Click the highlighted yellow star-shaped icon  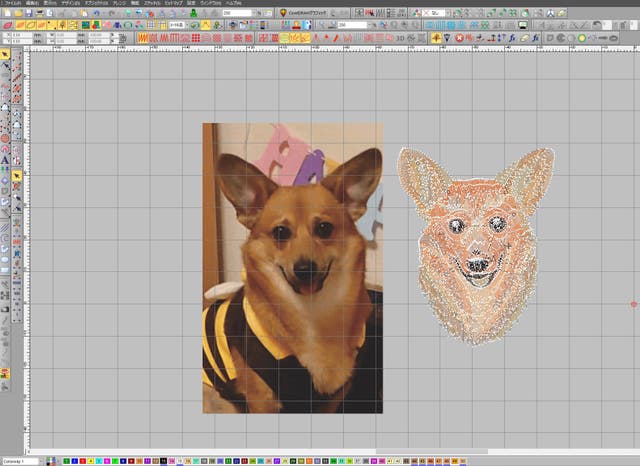tap(436, 38)
